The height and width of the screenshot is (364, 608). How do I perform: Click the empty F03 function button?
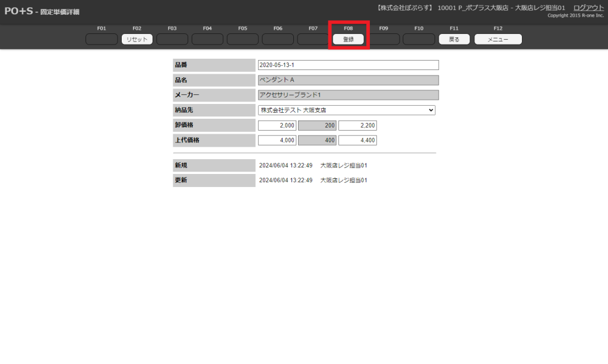click(172, 40)
